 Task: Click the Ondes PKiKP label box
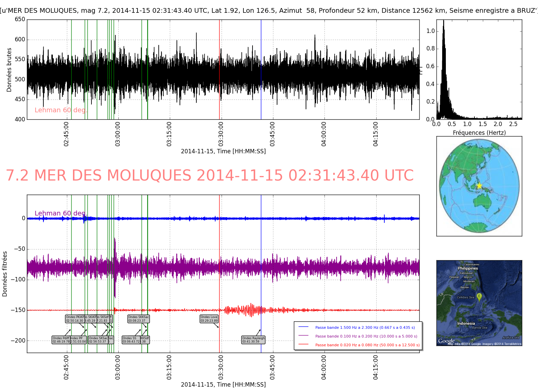pos(74,319)
